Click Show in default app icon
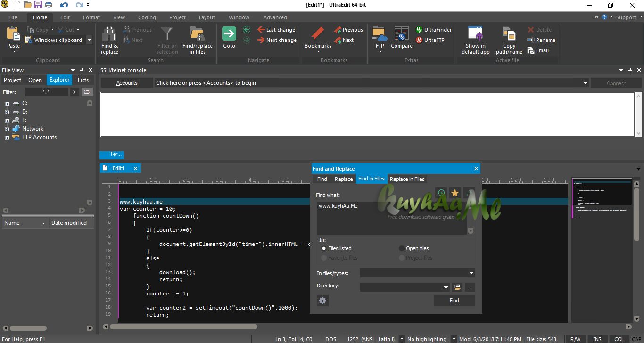This screenshot has width=644, height=343. 476,34
